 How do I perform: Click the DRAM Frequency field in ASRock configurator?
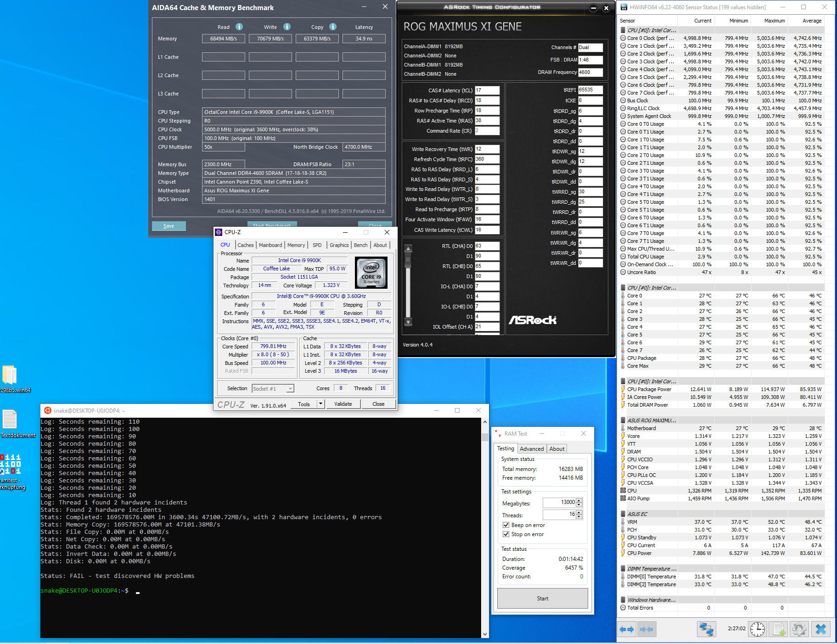pos(590,72)
